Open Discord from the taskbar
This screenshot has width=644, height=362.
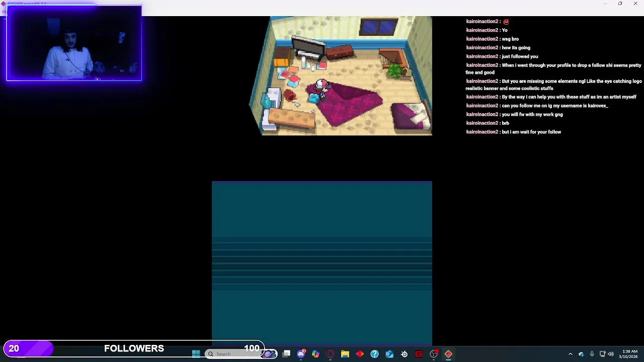pos(301,354)
